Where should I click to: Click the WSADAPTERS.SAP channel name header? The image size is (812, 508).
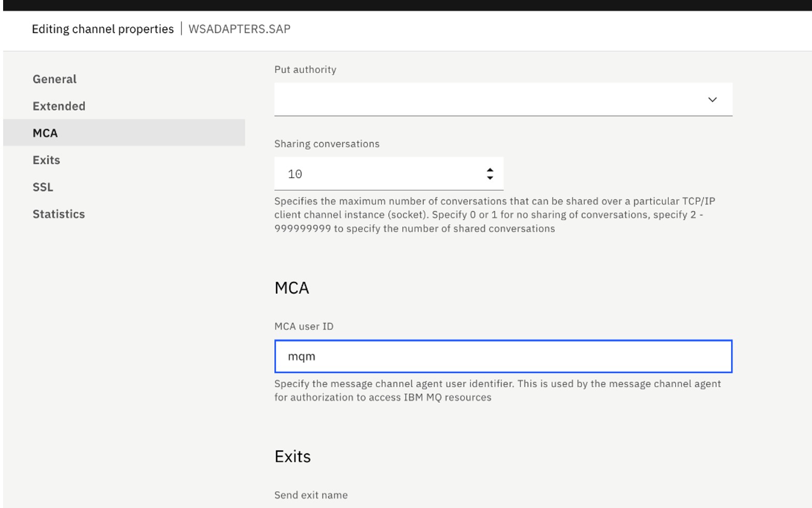(239, 29)
